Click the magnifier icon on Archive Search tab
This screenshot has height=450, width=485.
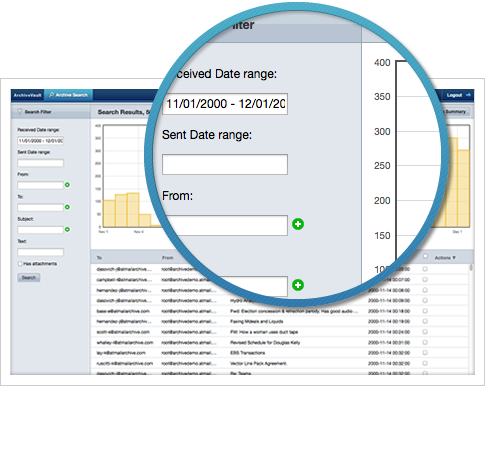52,95
